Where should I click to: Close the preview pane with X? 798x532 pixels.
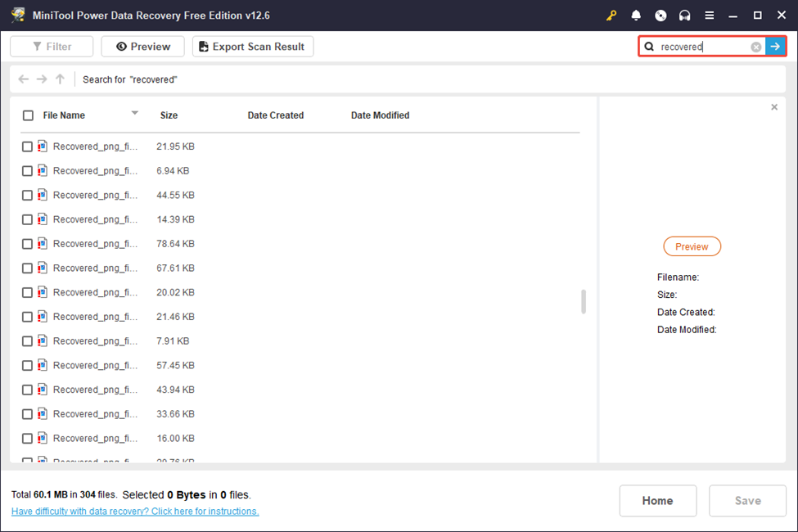tap(774, 107)
